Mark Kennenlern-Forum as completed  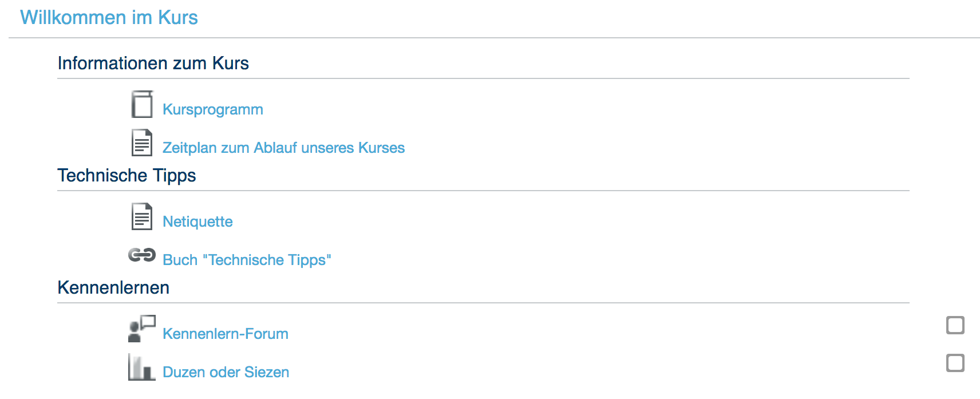point(955,325)
